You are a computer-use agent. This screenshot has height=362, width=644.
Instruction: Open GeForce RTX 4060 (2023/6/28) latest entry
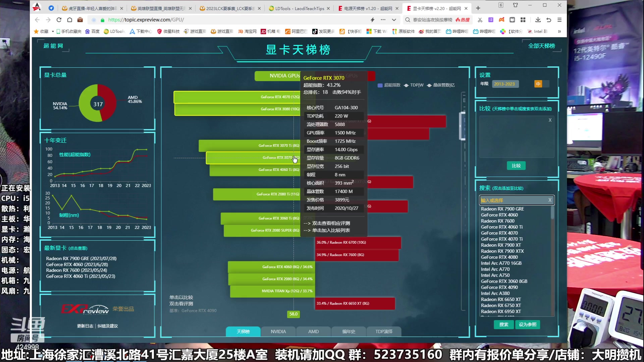(x=77, y=264)
